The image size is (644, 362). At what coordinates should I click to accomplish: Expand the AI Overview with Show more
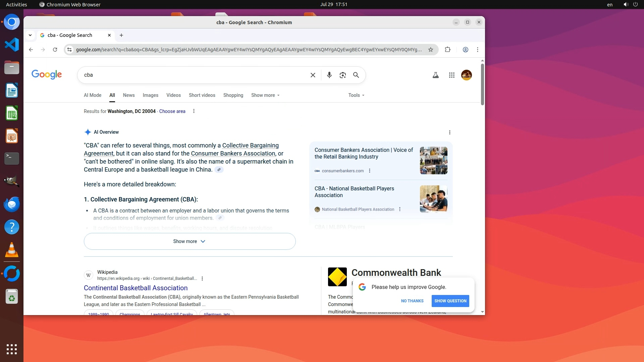[190, 241]
